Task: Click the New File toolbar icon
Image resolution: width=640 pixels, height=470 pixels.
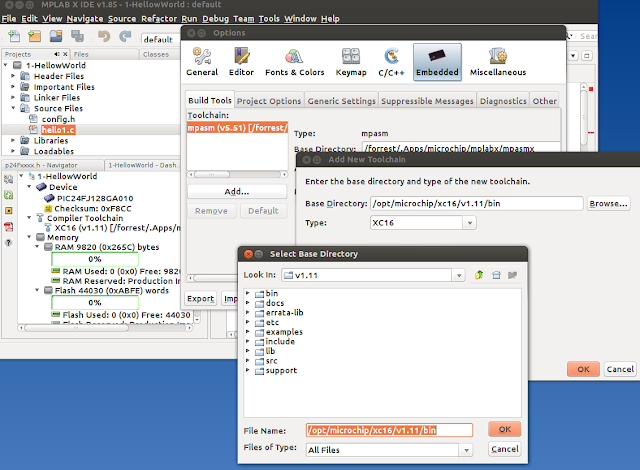Action: [14, 36]
